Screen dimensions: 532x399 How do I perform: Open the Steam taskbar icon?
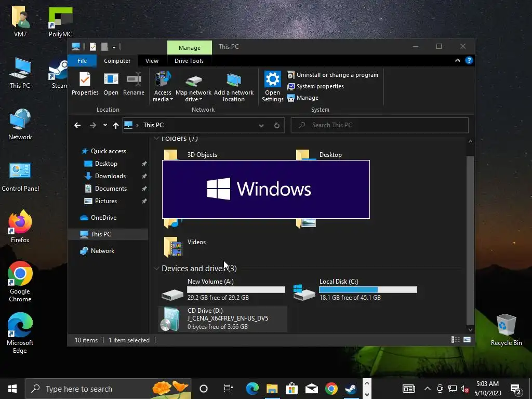click(x=351, y=389)
